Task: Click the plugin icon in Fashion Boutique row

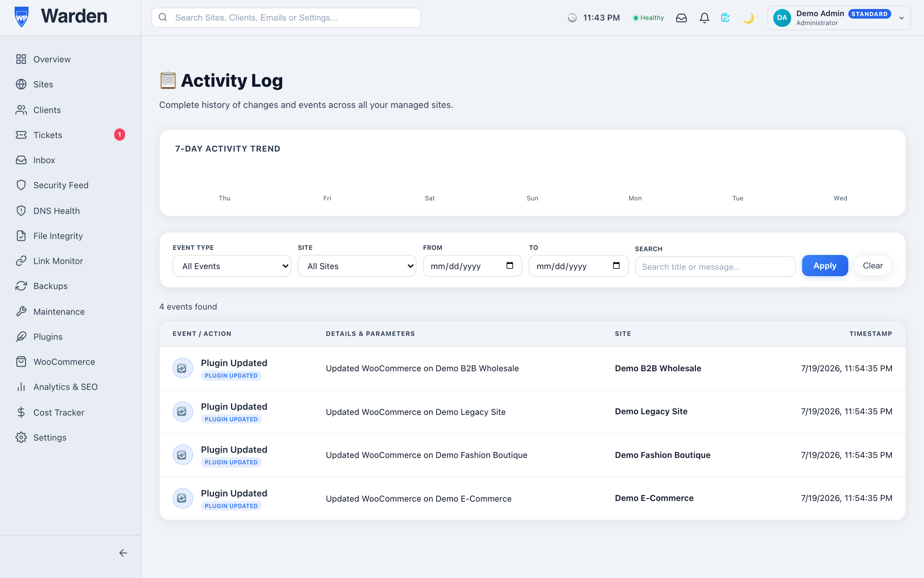Action: coord(183,455)
